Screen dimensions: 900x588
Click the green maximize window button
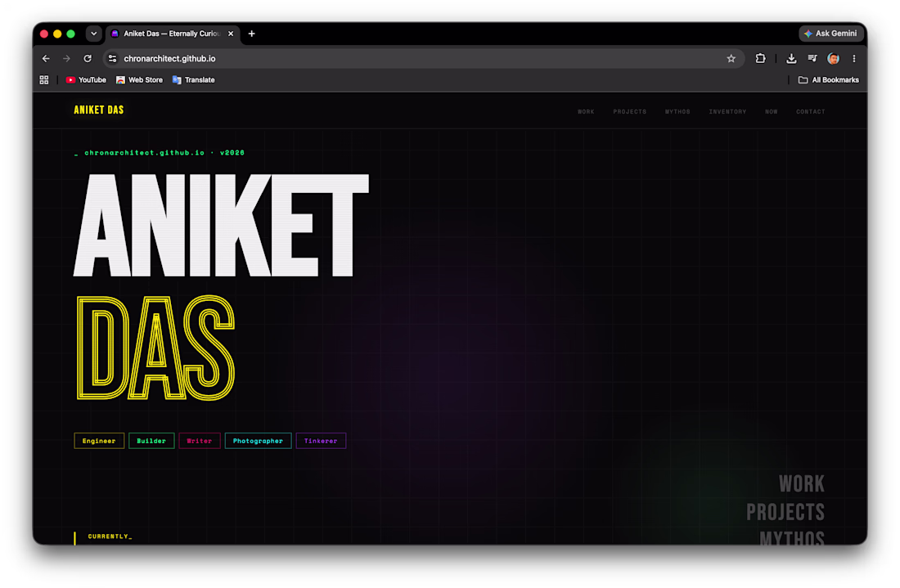point(70,34)
